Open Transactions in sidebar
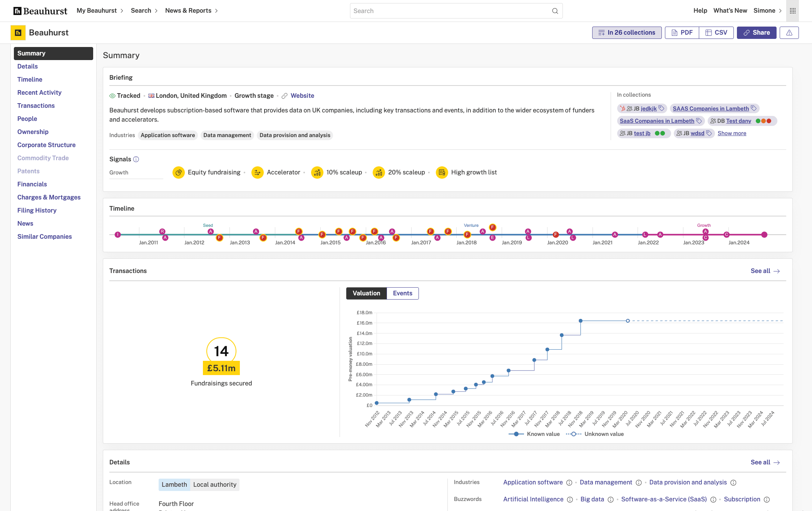This screenshot has height=511, width=812. (36, 106)
